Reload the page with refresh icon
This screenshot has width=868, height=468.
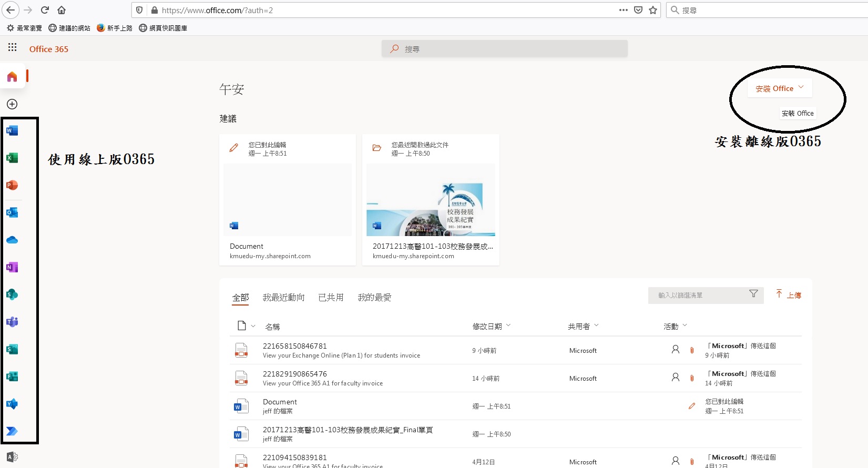coord(45,10)
